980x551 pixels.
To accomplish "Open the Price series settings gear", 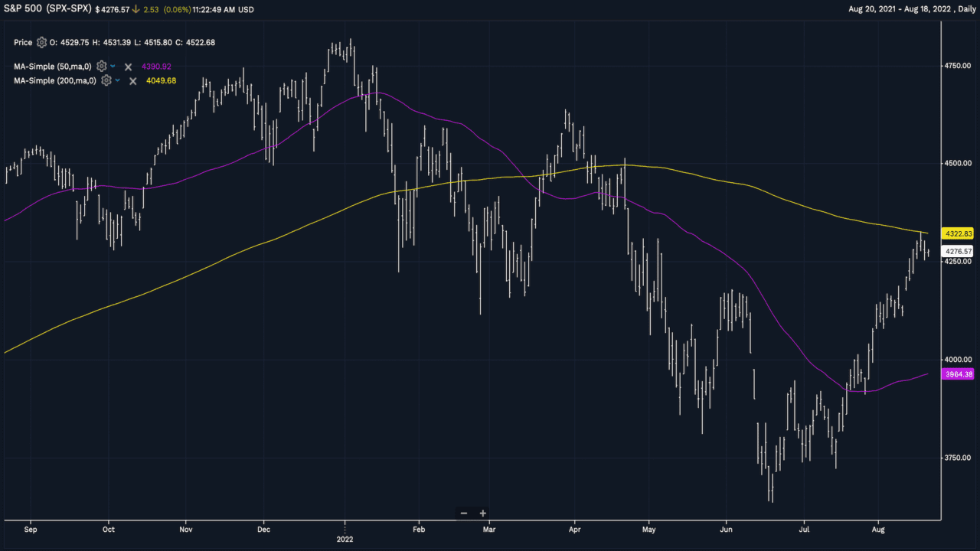I will pos(41,43).
